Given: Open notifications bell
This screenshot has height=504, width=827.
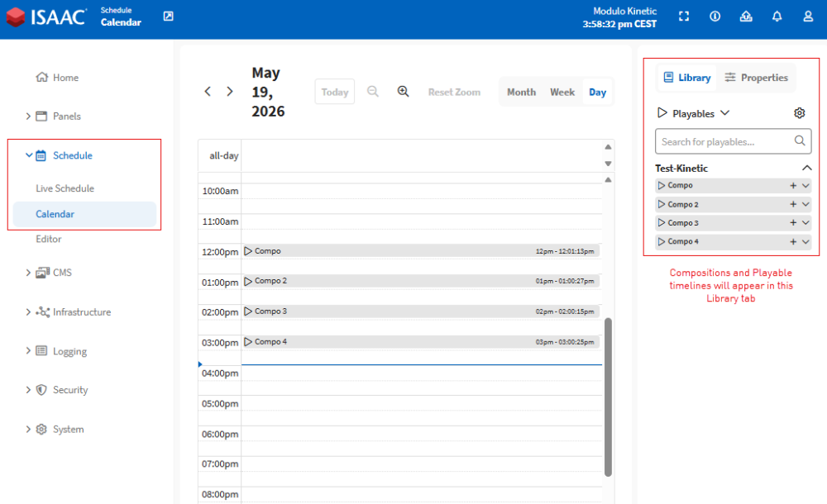Looking at the screenshot, I should pos(777,17).
